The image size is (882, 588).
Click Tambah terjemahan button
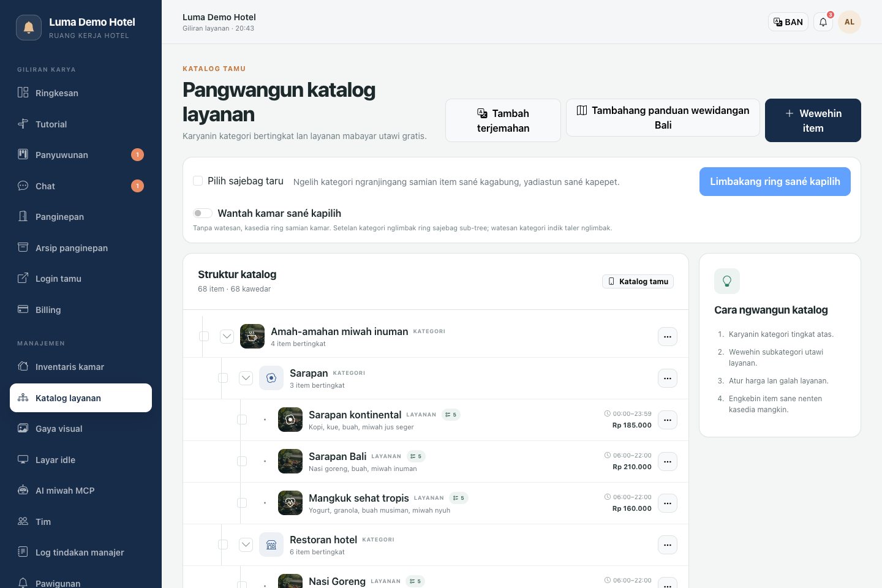(x=503, y=121)
